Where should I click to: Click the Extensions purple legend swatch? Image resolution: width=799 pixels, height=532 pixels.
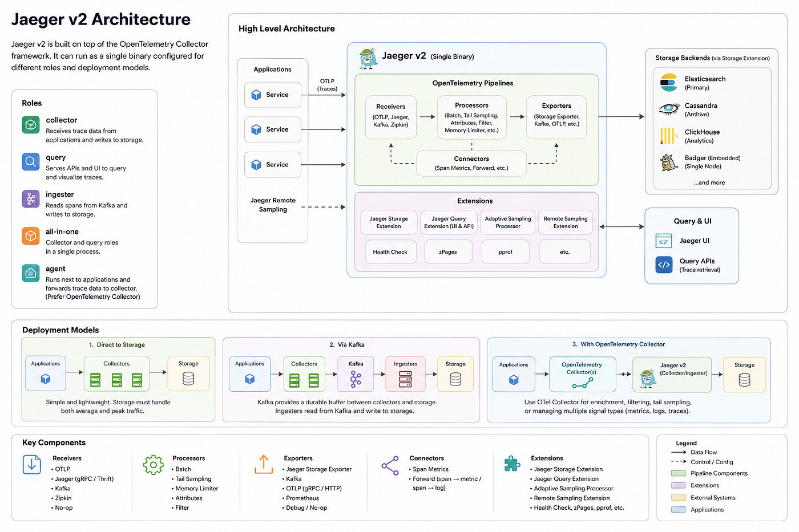coord(679,485)
